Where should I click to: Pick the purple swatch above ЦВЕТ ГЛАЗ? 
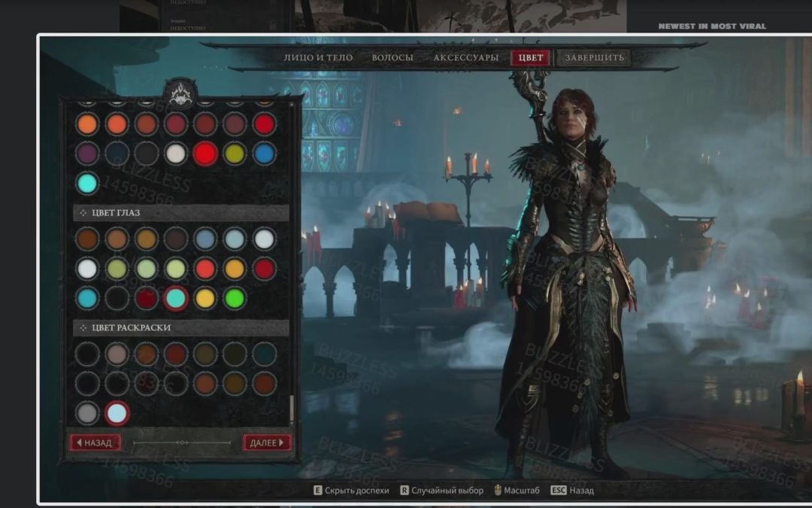click(x=87, y=154)
